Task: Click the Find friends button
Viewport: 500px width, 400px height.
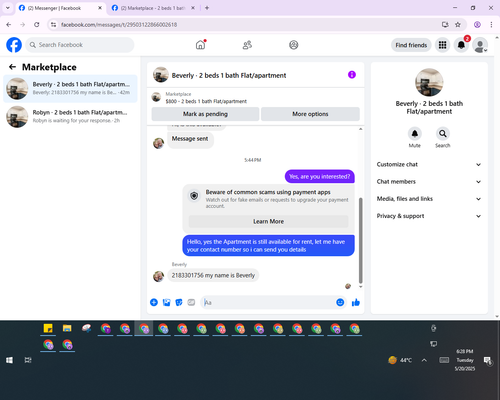Action: point(411,45)
